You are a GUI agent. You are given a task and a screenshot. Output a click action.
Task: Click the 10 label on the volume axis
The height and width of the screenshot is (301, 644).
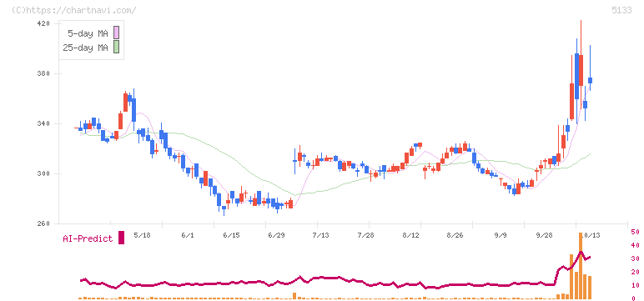coord(635,285)
